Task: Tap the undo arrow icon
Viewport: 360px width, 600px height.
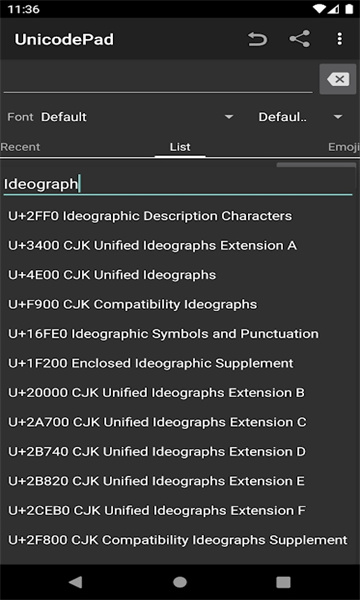Action: click(257, 39)
